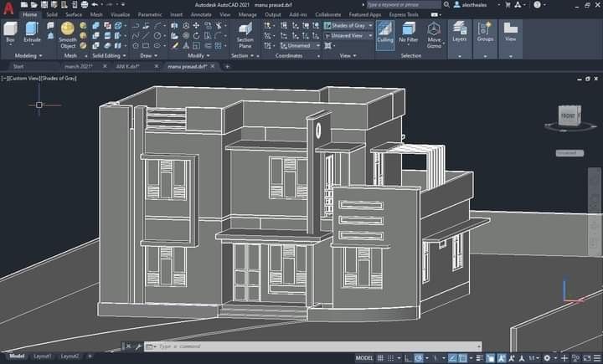Open the Unsaved View dropdown
603x364 pixels.
coord(348,35)
